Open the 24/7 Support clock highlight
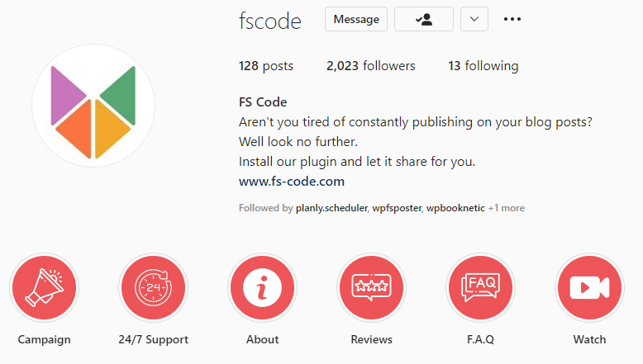This screenshot has width=643, height=364. [x=154, y=287]
